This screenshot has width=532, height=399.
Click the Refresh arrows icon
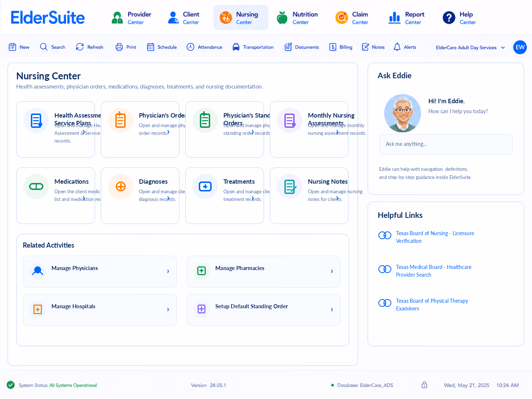click(x=80, y=47)
